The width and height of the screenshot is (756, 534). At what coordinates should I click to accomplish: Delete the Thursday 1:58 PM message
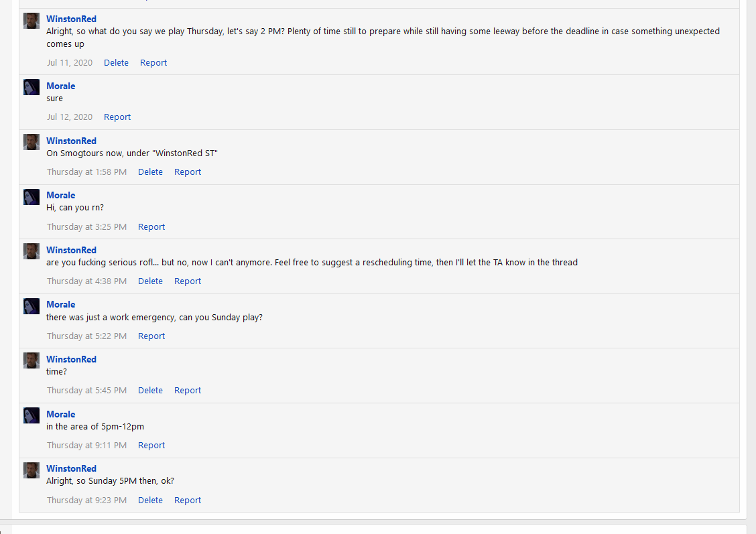150,172
